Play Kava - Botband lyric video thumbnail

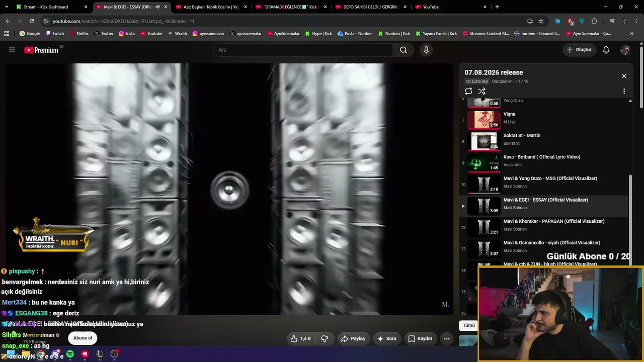[484, 162]
